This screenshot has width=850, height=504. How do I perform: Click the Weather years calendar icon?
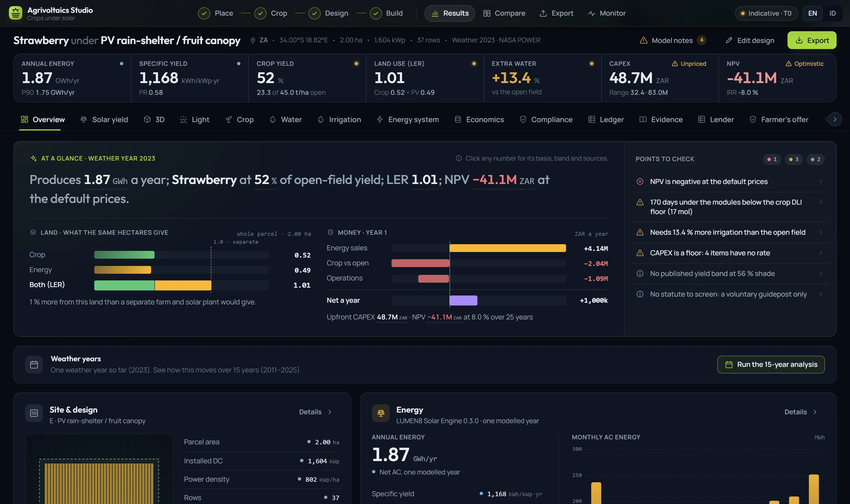coord(34,364)
